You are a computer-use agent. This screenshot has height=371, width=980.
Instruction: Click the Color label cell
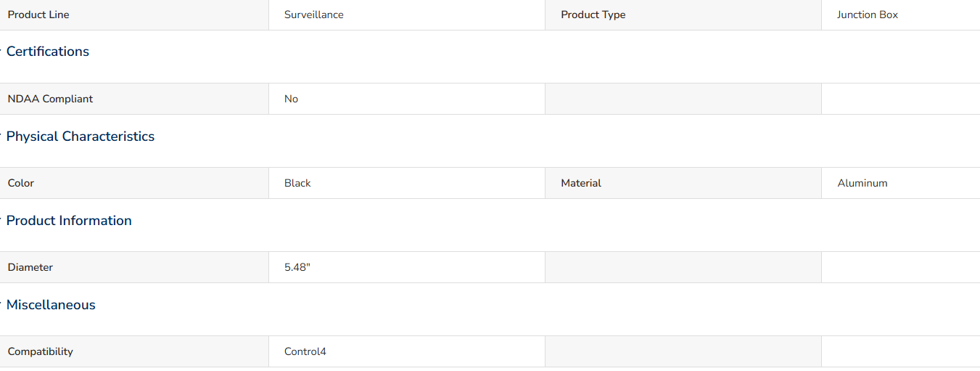(x=134, y=183)
